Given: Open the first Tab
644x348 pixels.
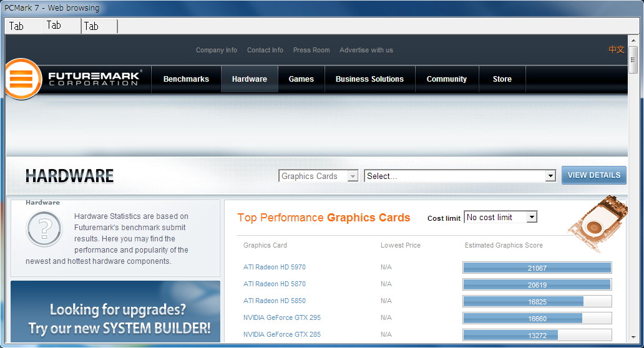Looking at the screenshot, I should click(x=24, y=26).
